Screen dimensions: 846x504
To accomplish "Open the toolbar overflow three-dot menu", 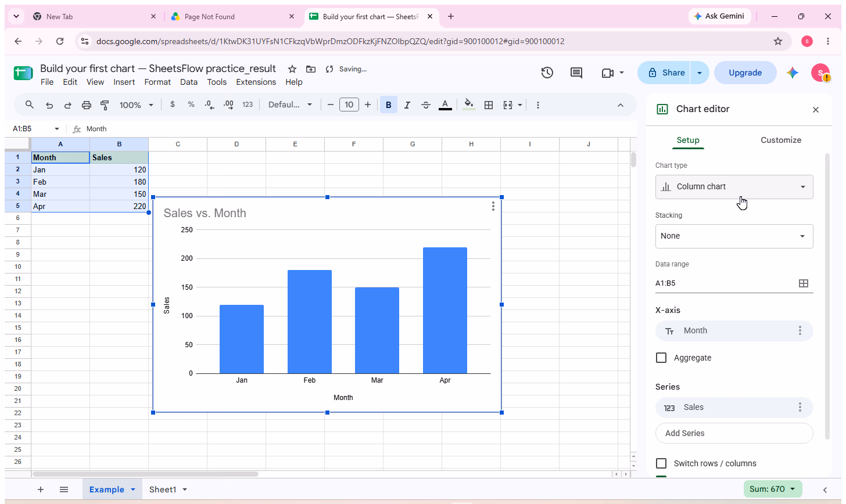I will (538, 105).
